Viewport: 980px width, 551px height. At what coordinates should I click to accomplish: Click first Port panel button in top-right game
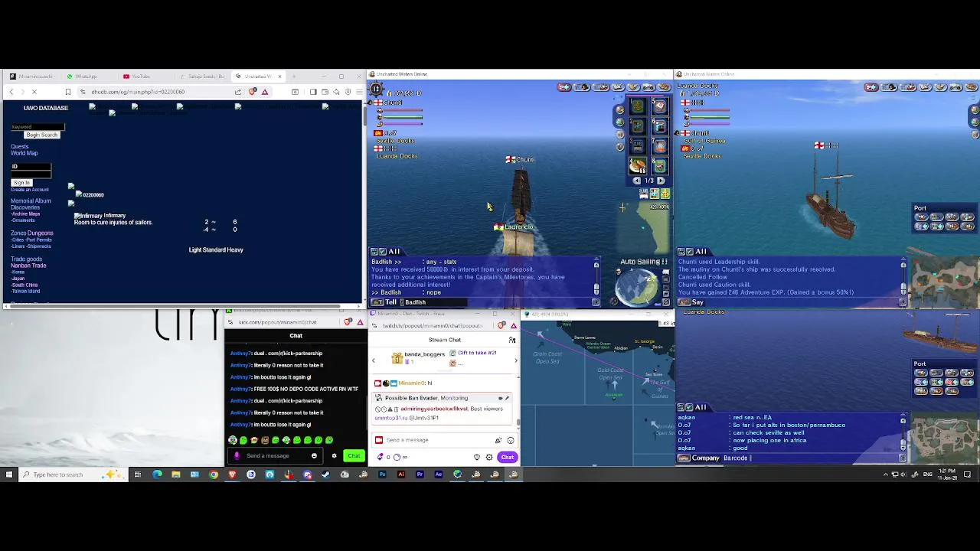tap(921, 217)
